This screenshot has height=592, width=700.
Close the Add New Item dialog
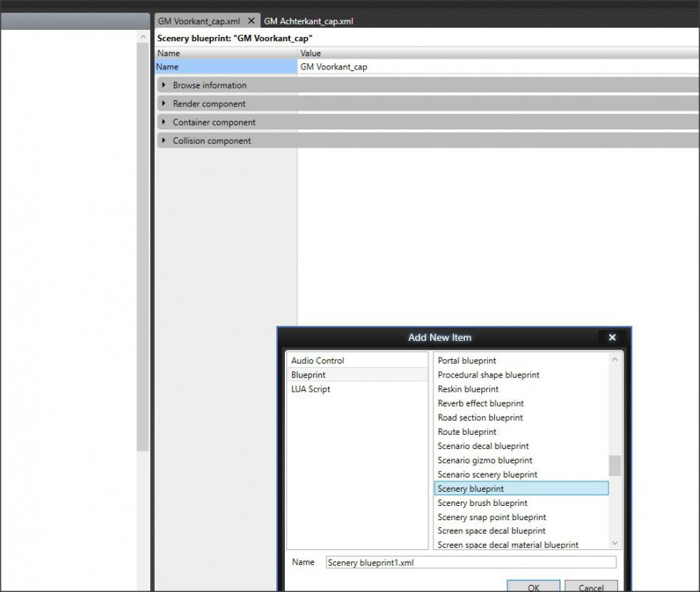point(612,337)
